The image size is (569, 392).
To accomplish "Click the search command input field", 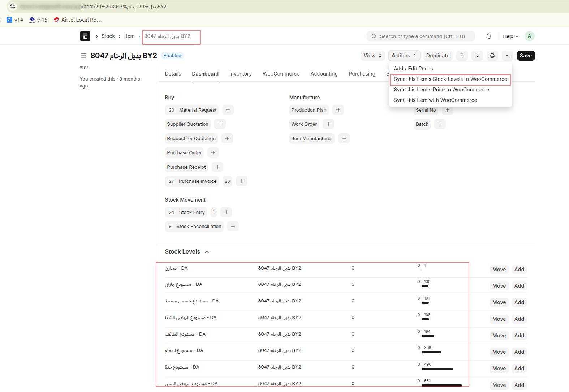I will click(x=421, y=36).
